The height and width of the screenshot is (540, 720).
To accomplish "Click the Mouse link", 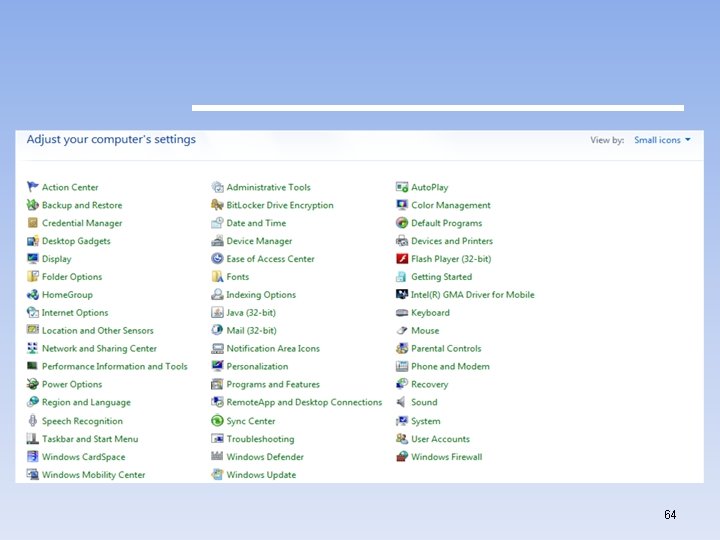I will pyautogui.click(x=425, y=330).
